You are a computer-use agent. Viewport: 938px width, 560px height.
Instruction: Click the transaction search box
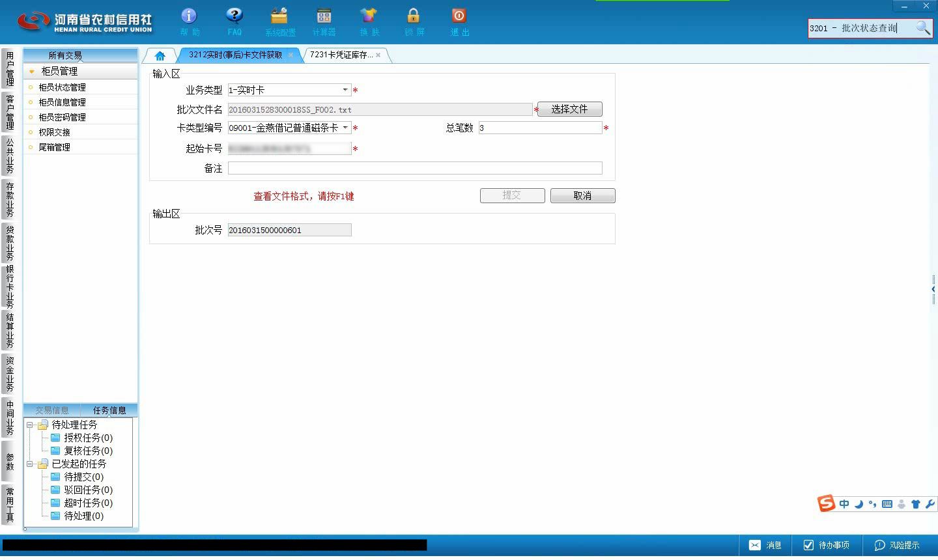(x=861, y=28)
